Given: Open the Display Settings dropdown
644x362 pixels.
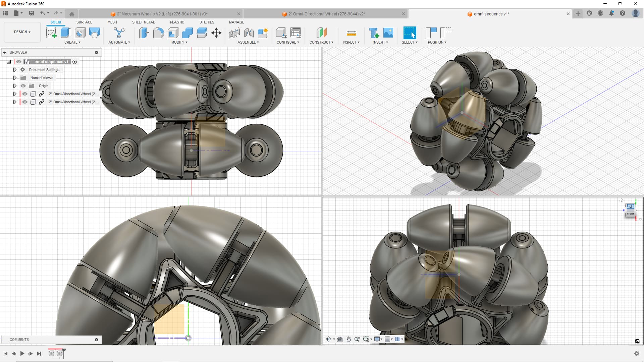Looking at the screenshot, I should tap(378, 339).
